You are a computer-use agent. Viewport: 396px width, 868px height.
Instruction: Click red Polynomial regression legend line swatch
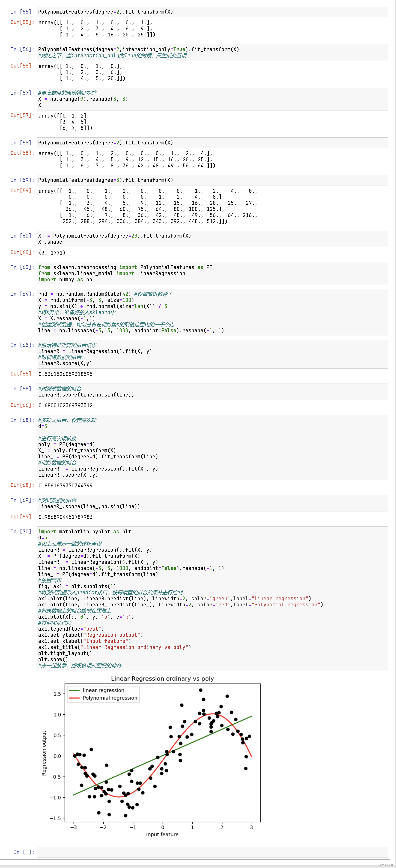click(74, 698)
